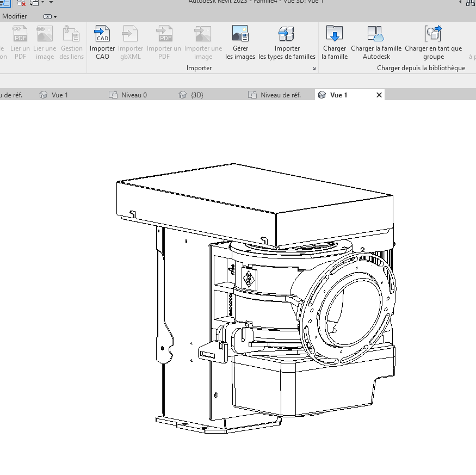Screen dimensions: 476x475
Task: Activate the Niveau de réf. tab beside Vue 1
Action: tap(280, 95)
